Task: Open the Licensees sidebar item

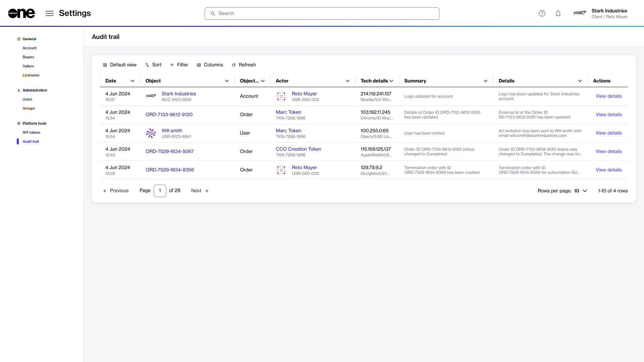Action: pos(31,75)
